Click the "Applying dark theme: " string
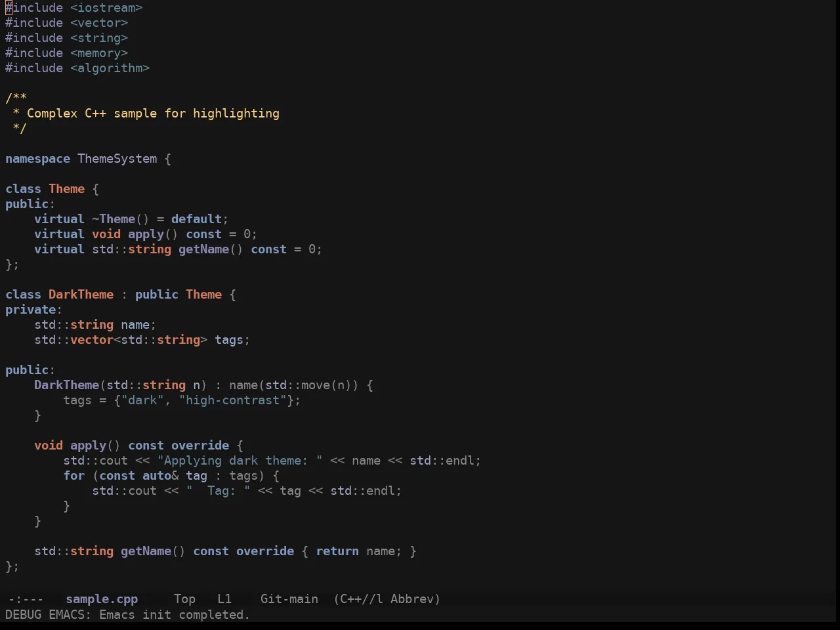 point(240,461)
